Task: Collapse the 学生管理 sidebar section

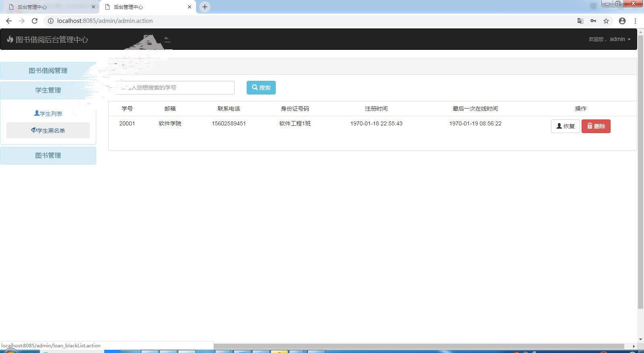Action: pyautogui.click(x=48, y=90)
